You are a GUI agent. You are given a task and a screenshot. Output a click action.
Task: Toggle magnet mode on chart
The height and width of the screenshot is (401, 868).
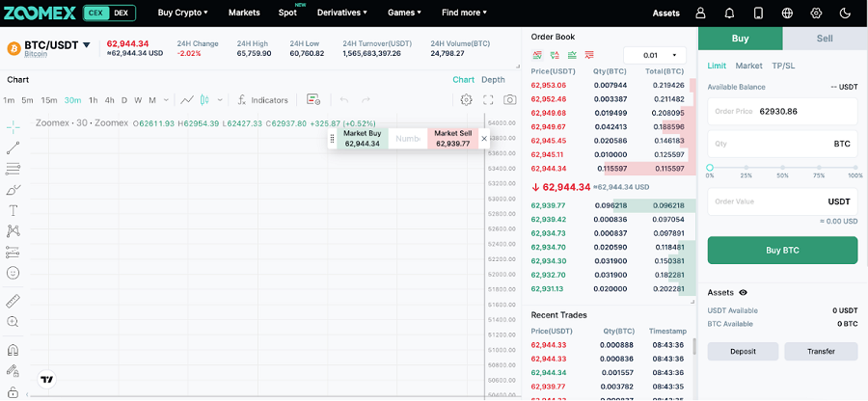14,350
